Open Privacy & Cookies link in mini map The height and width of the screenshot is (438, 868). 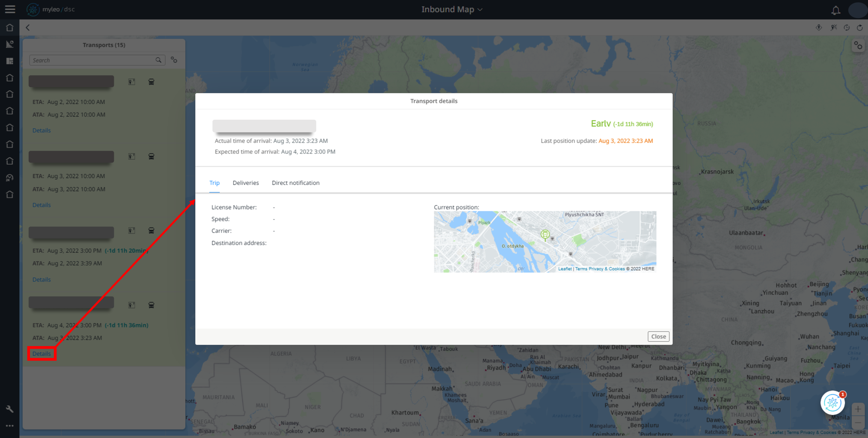[x=607, y=269]
